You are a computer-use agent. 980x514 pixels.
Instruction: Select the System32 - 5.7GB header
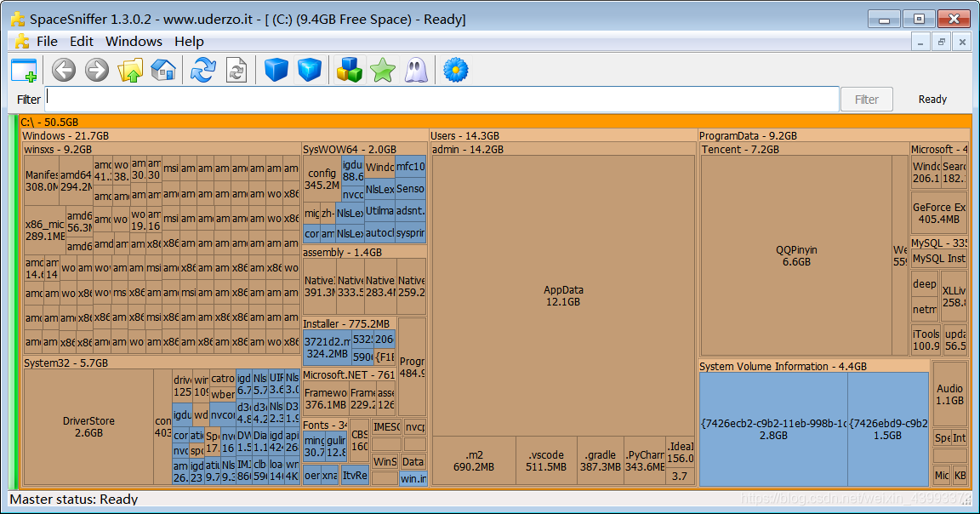point(162,363)
